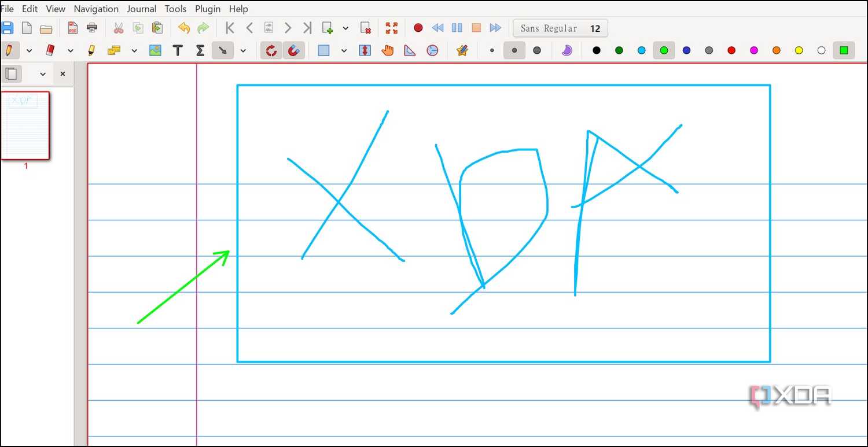The image size is (868, 447).
Task: Select the Highlighter tool
Action: point(91,50)
